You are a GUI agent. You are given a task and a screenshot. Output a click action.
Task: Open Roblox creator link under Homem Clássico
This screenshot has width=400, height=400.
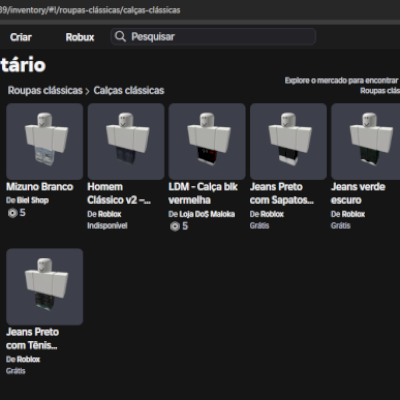click(110, 214)
